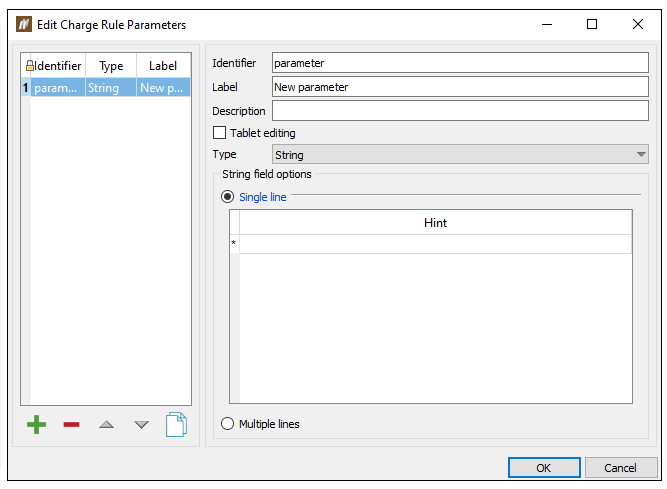Select the Multiple lines radio option
Screen dimensions: 667x489
coord(228,424)
